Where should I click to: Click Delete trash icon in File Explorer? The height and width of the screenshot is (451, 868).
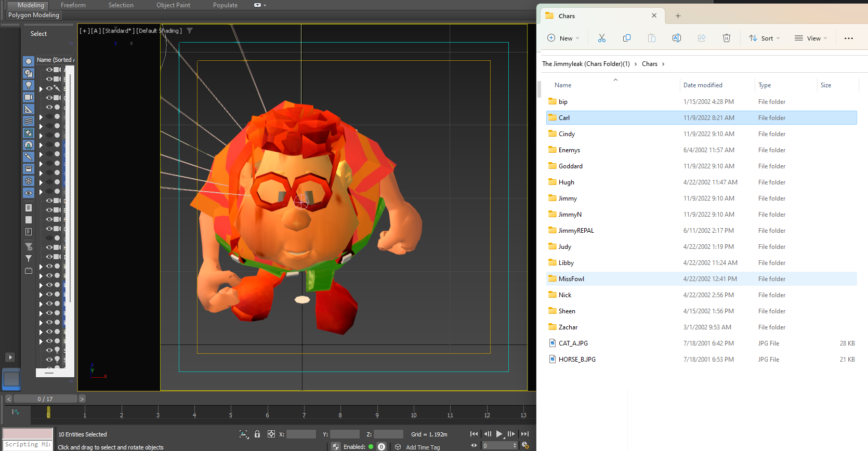coord(727,38)
